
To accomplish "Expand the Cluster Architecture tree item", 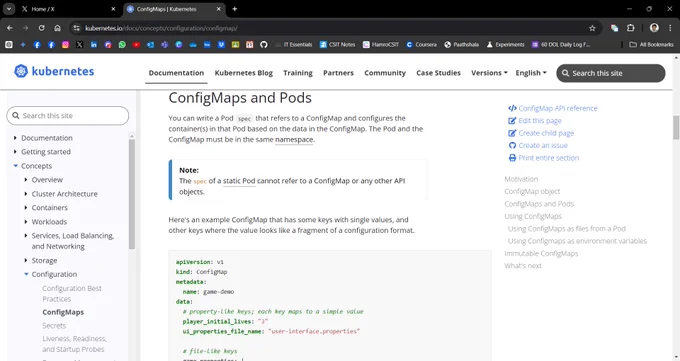I will click(26, 194).
